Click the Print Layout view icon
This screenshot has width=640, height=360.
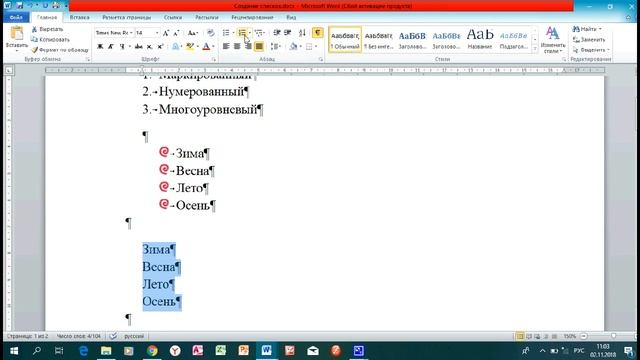(x=520, y=336)
